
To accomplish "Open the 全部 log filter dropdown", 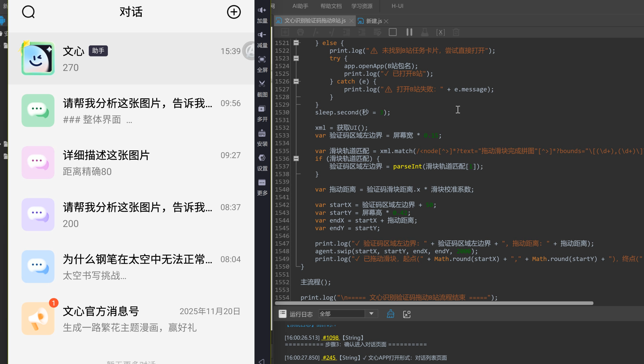I will coord(348,314).
